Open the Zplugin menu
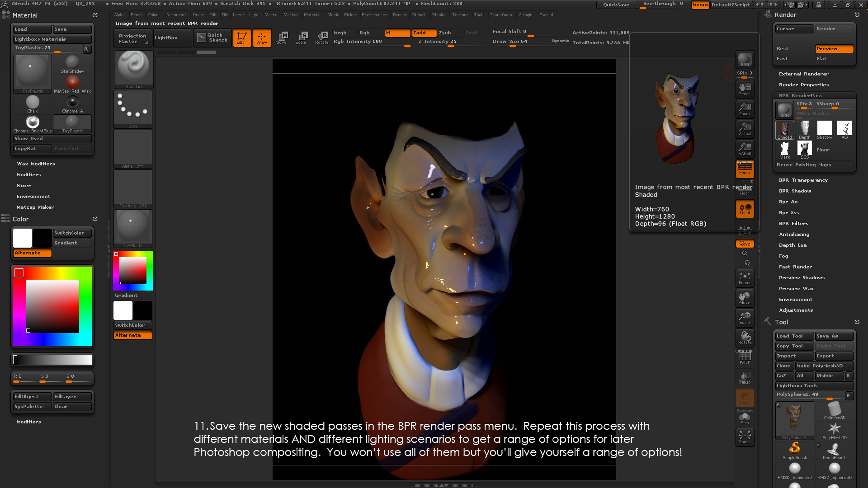The width and height of the screenshot is (868, 488). 525,14
